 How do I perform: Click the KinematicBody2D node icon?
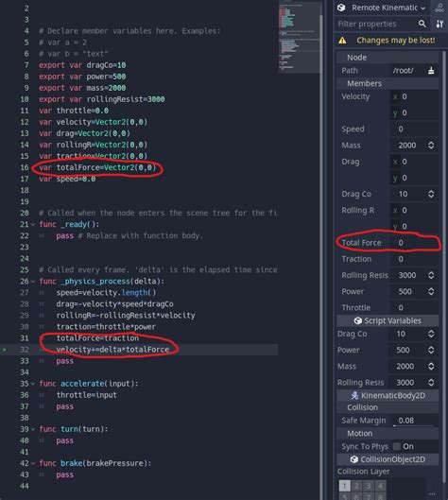[x=354, y=396]
